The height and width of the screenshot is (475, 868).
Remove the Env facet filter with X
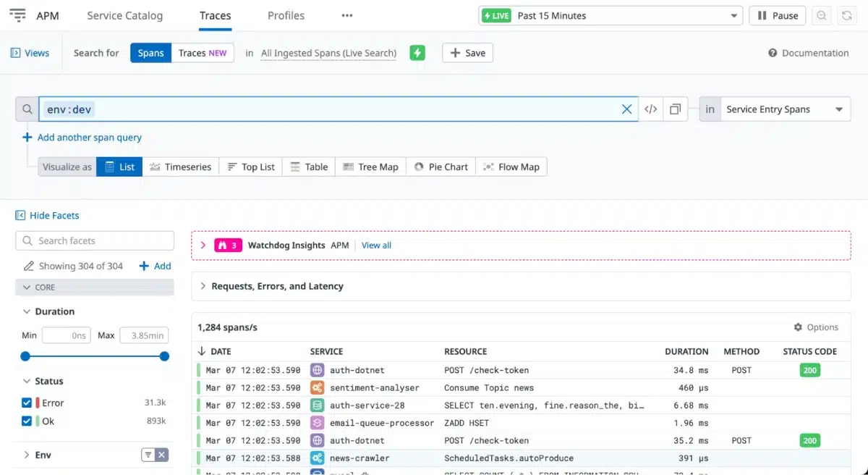tap(162, 455)
